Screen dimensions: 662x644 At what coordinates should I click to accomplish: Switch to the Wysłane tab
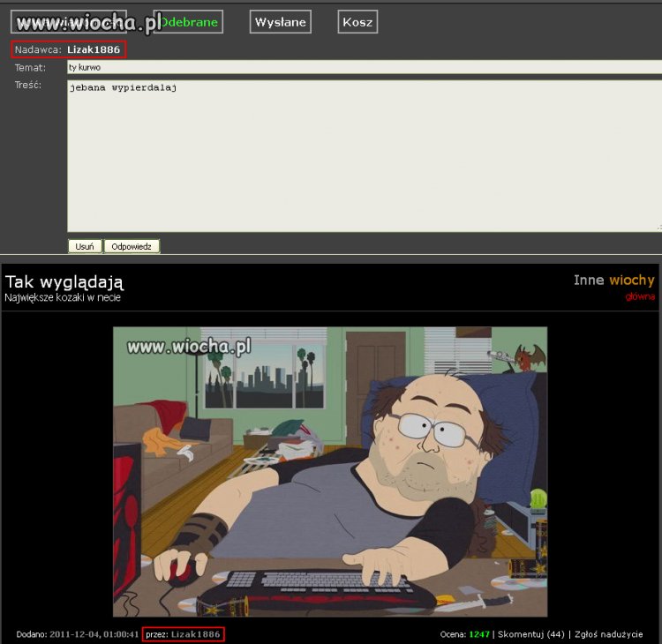281,21
